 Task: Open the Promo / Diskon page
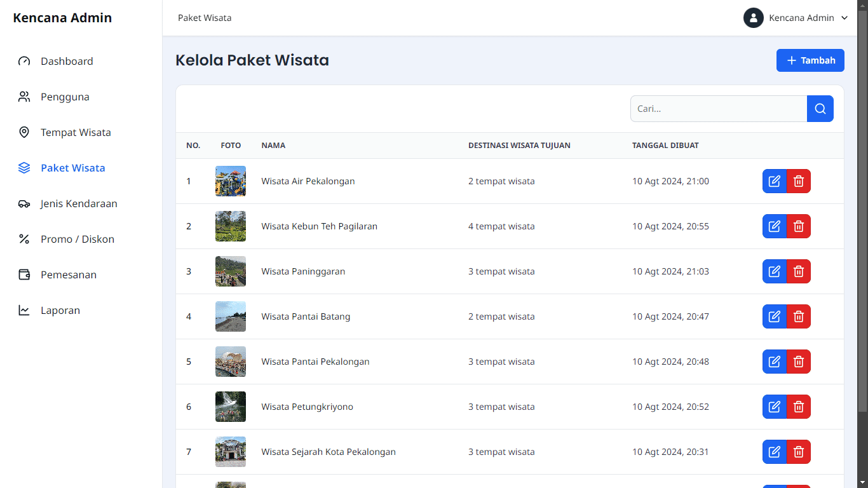[78, 240]
